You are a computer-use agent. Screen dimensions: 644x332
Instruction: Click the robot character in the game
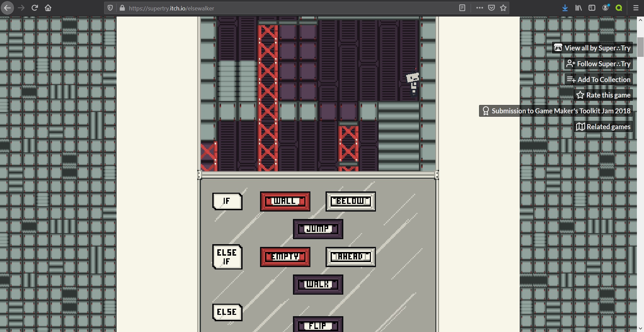tap(413, 83)
